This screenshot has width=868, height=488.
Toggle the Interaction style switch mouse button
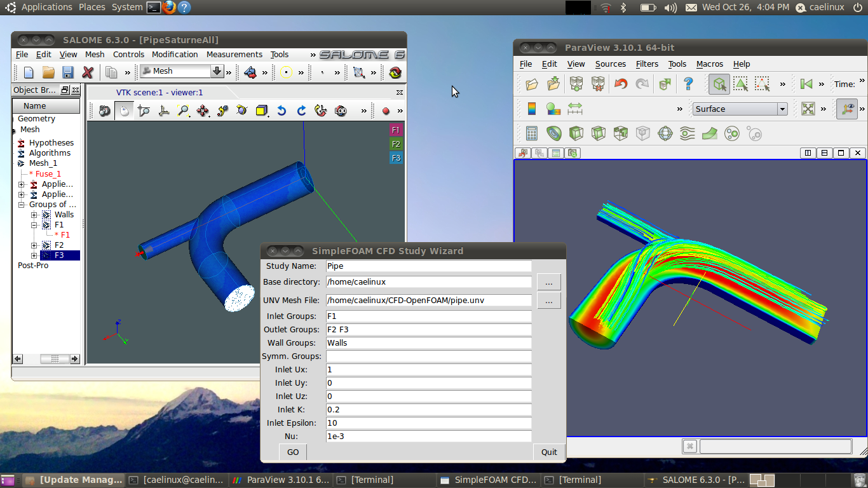[124, 111]
